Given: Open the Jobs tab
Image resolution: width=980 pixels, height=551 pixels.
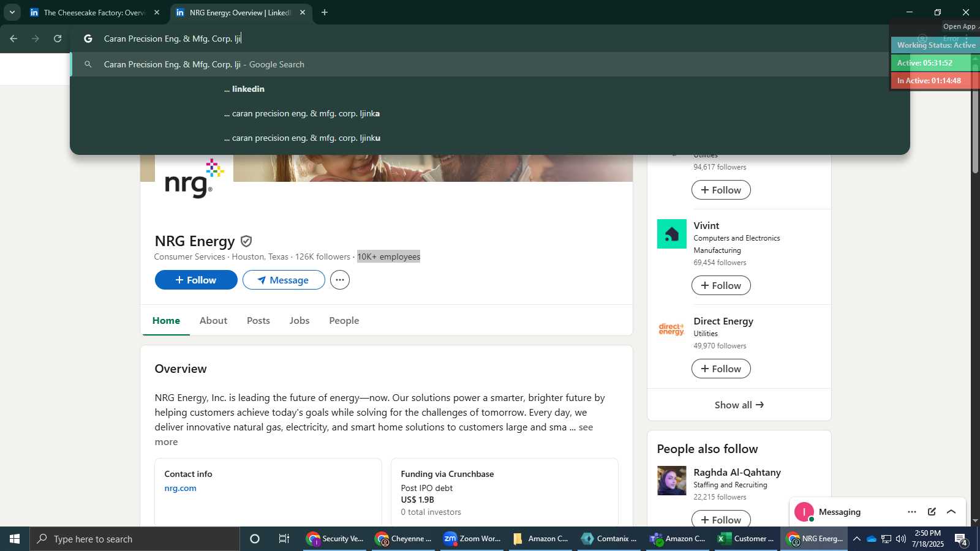Looking at the screenshot, I should pyautogui.click(x=300, y=320).
